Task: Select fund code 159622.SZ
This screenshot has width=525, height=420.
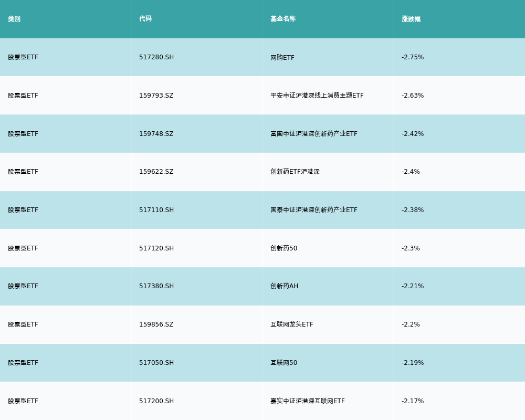Action: (156, 172)
